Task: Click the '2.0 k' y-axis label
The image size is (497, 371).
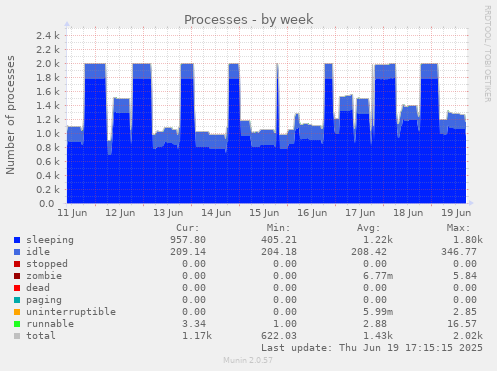Action: click(48, 63)
